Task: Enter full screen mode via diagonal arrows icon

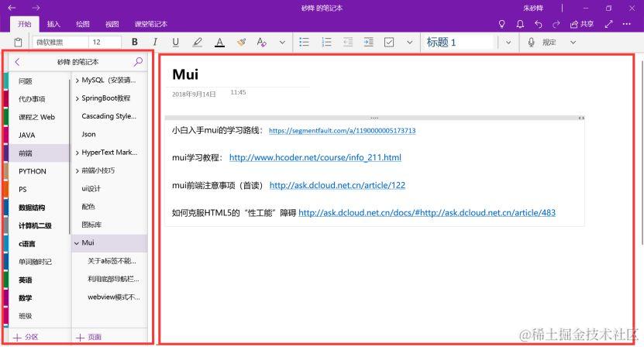Action: click(x=608, y=24)
